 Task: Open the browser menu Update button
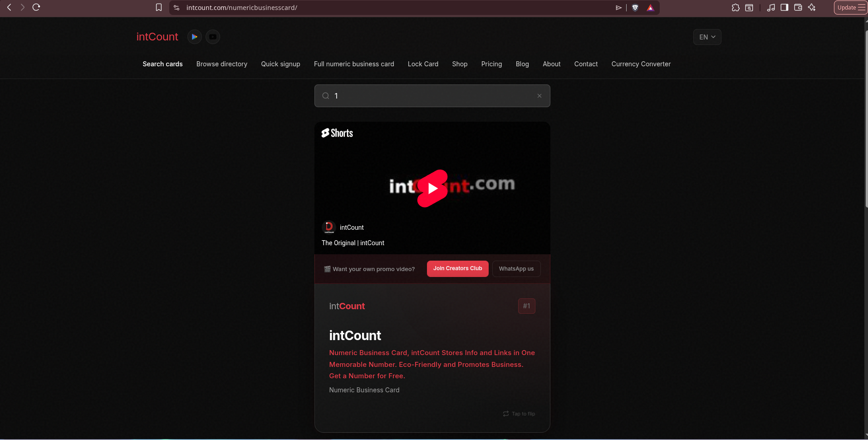tap(851, 7)
